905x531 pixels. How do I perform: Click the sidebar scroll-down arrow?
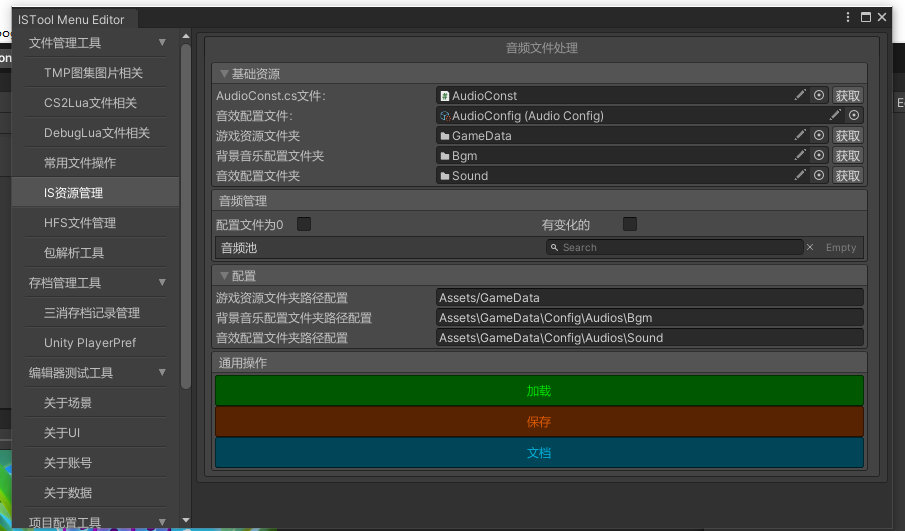[x=185, y=520]
